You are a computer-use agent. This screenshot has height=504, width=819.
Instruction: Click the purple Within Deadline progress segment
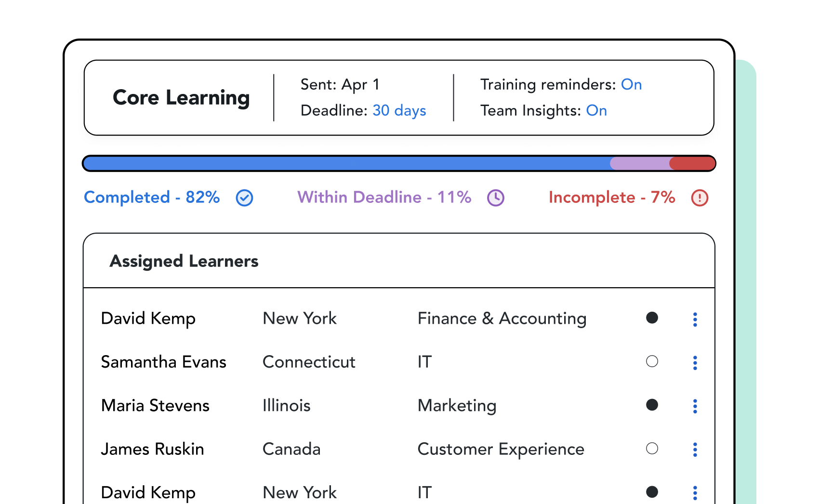click(x=640, y=163)
